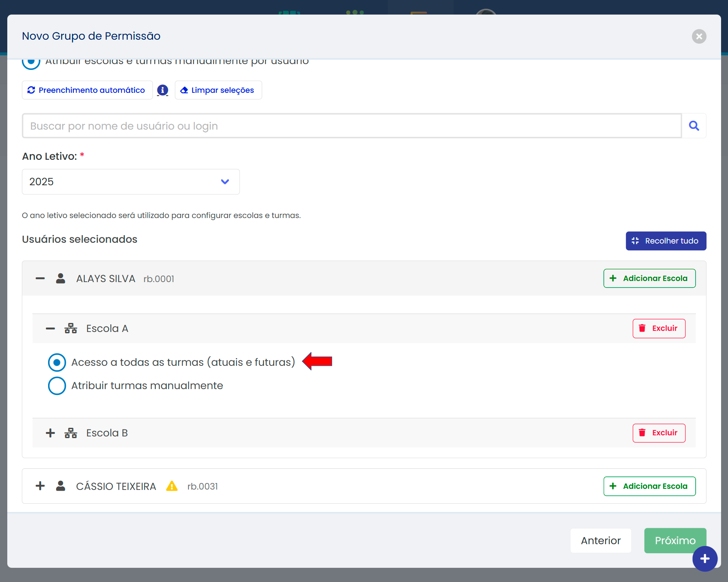This screenshot has width=728, height=582.
Task: Select Atribuir escolas e turmas manualmente radio
Action: [31, 63]
